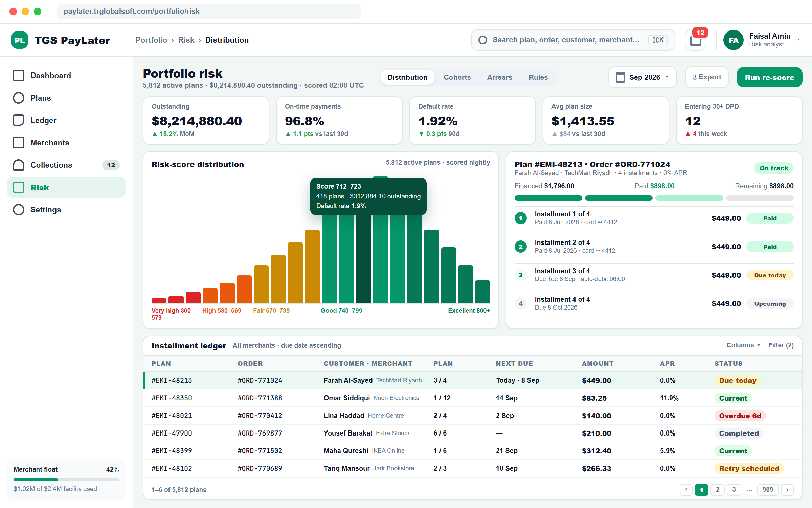Viewport: 812px width, 508px height.
Task: Click the Export button
Action: (707, 77)
